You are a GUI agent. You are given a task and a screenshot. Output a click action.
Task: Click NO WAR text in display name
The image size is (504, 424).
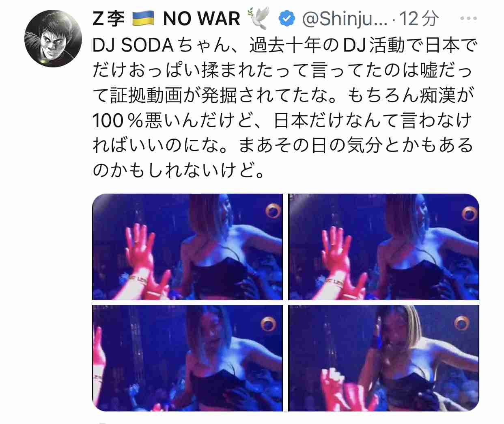coord(201,19)
